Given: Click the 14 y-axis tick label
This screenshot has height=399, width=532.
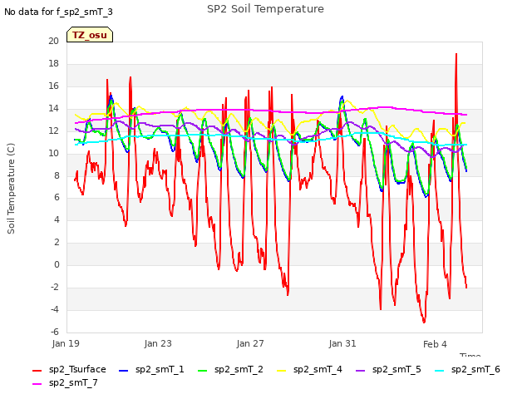Looking at the screenshot, I should click(x=53, y=109).
